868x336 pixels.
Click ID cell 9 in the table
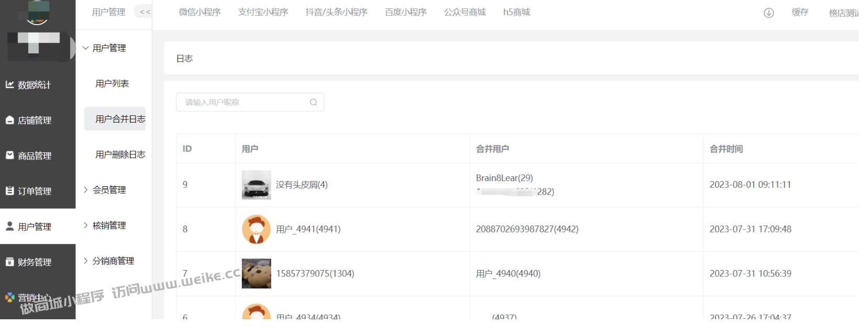pos(185,185)
